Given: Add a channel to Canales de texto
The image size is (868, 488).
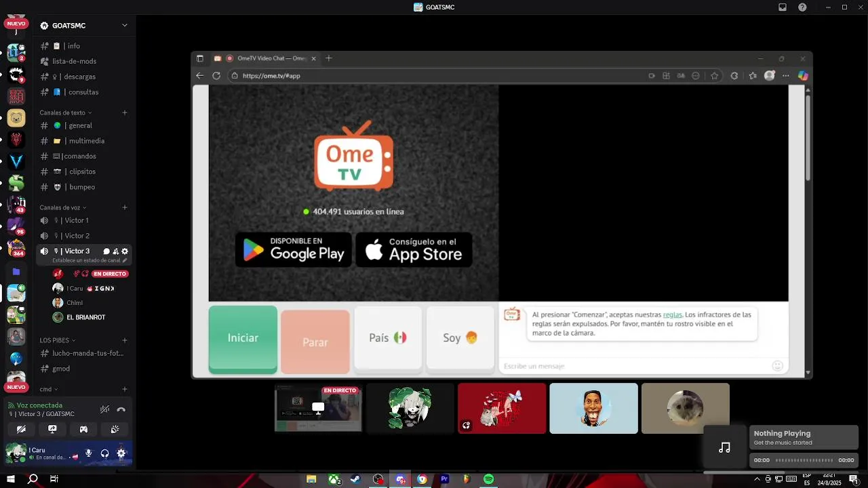Looking at the screenshot, I should pyautogui.click(x=125, y=113).
